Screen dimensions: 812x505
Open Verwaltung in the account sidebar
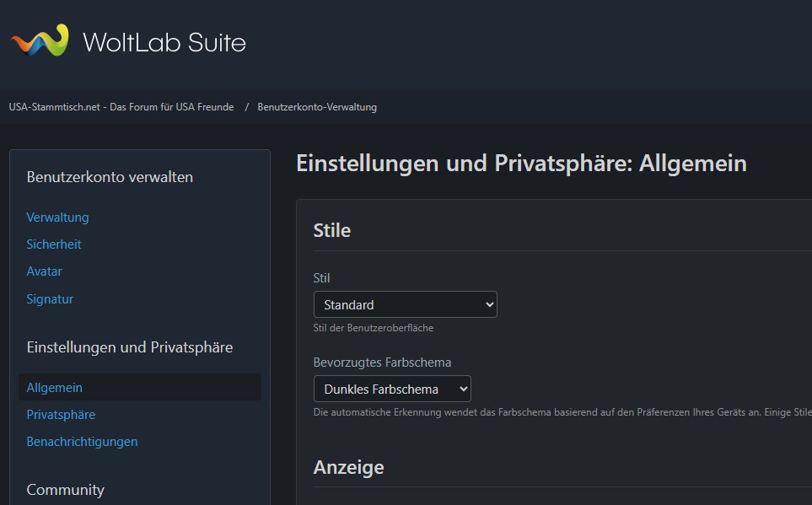[57, 218]
